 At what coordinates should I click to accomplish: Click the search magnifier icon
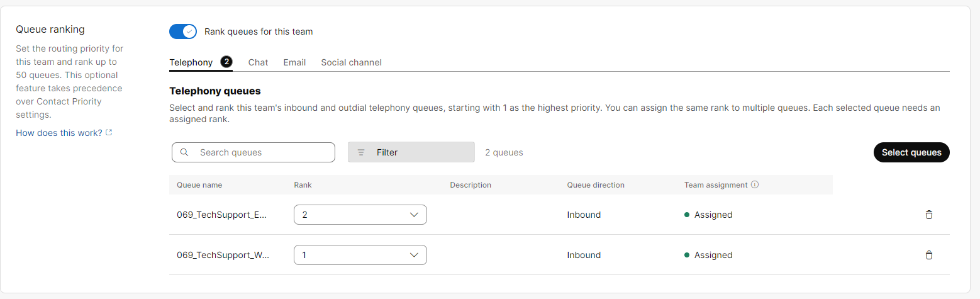[184, 152]
